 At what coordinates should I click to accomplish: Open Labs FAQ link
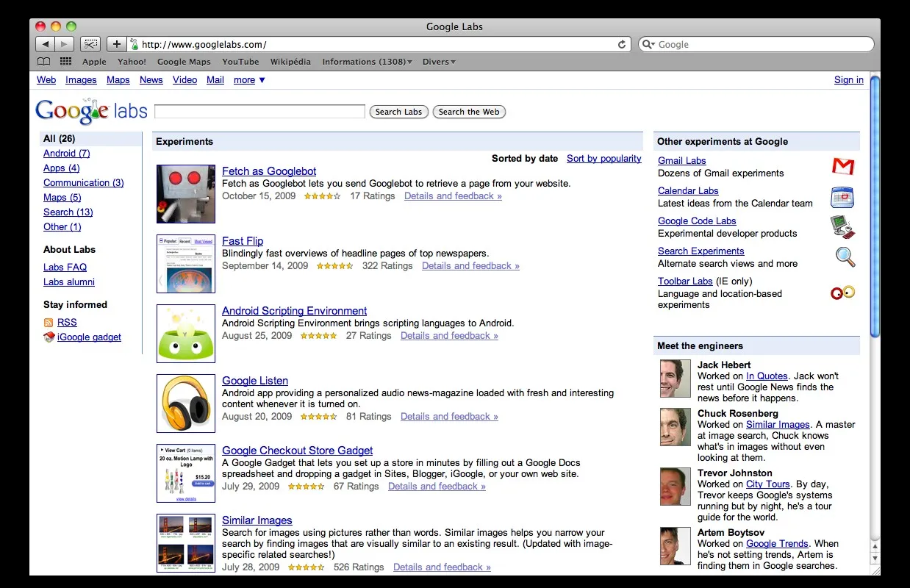[65, 268]
